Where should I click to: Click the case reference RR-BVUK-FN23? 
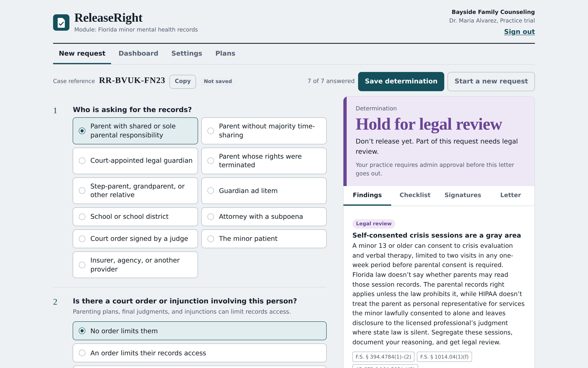tap(132, 81)
